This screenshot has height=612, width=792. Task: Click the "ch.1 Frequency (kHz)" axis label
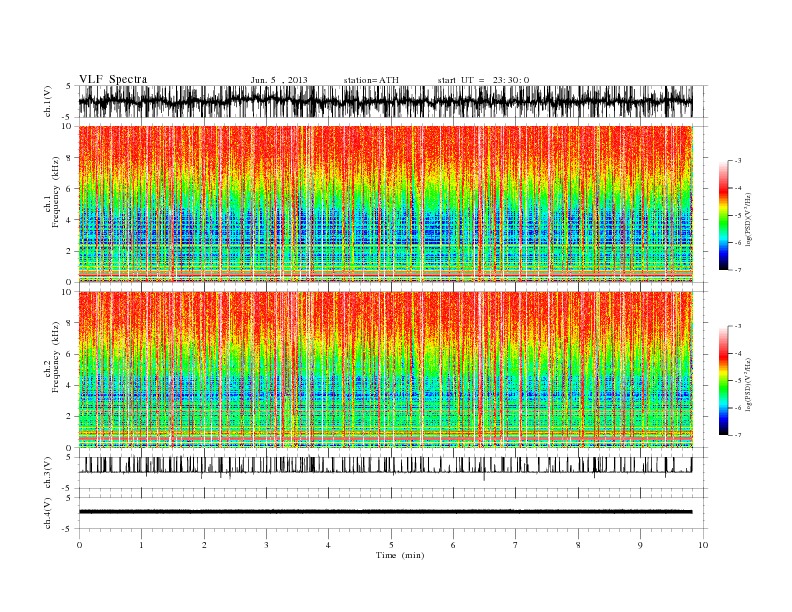52,192
